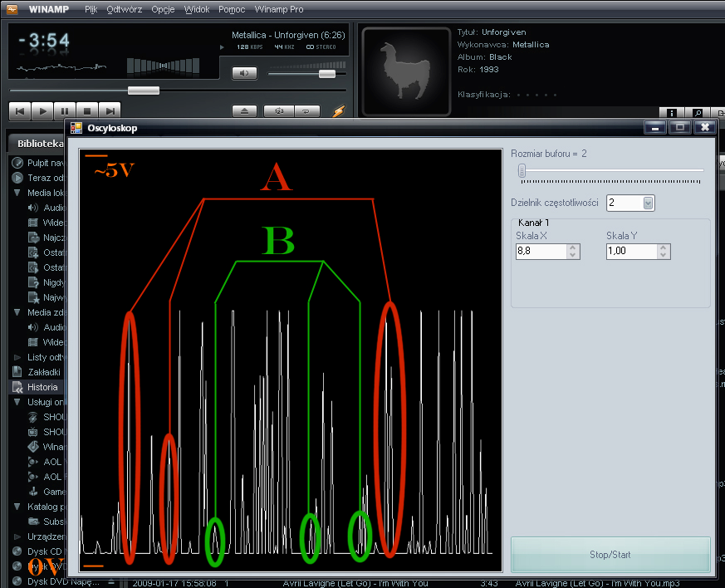Stop playback in Winamp
Screen dimensions: 725x588
click(x=87, y=111)
